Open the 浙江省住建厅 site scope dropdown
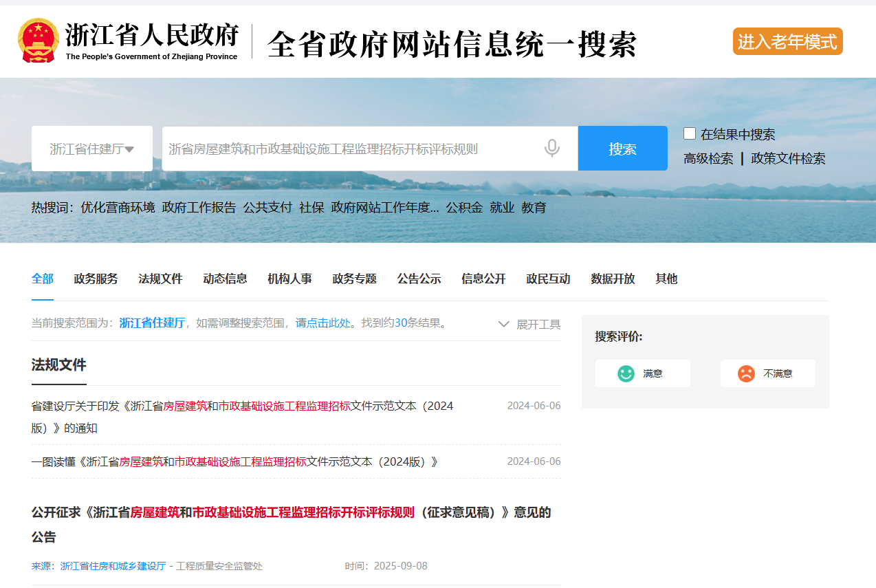Viewport: 876px width, 588px height. (x=91, y=147)
